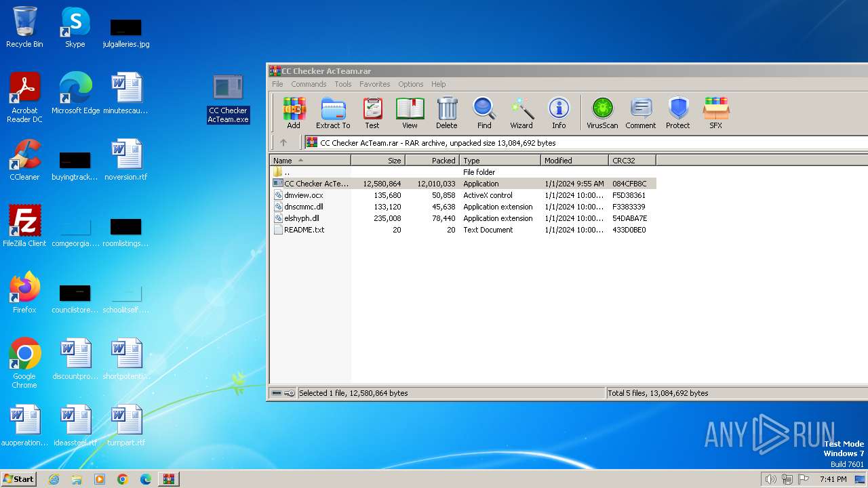Click the WinRAR taskbar button
Image resolution: width=868 pixels, height=488 pixels.
pos(168,479)
